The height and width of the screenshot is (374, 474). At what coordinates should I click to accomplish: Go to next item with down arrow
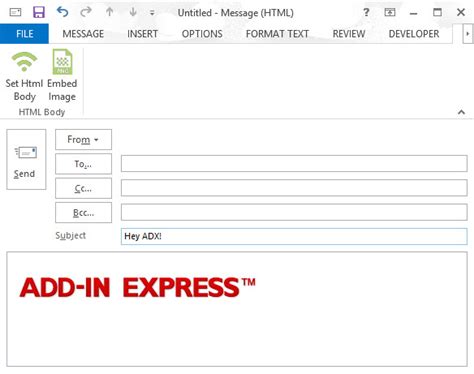pos(133,12)
